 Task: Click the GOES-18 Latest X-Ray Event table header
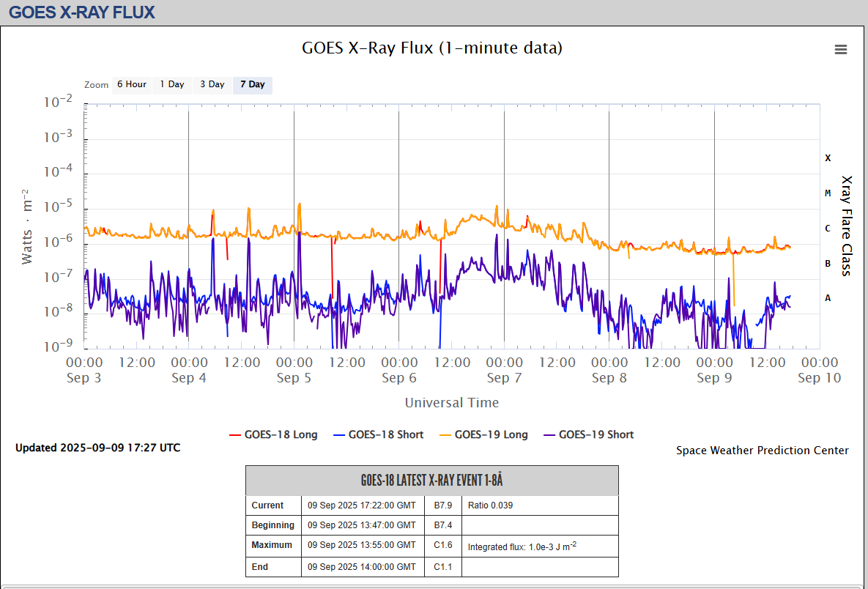(431, 481)
